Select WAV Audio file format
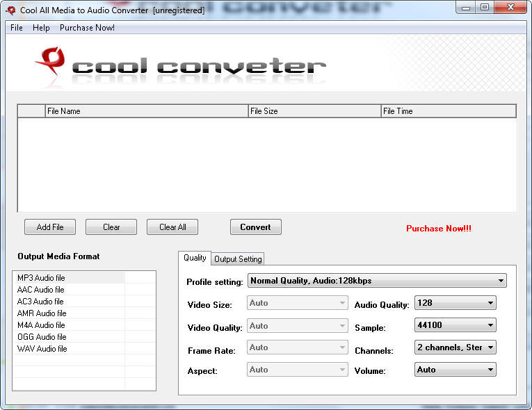The image size is (532, 410). 69,349
